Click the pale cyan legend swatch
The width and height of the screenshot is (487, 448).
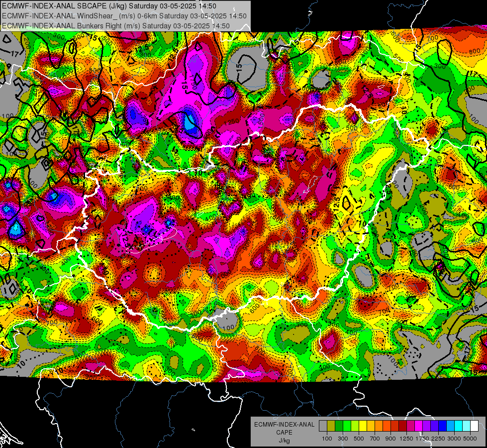467,426
